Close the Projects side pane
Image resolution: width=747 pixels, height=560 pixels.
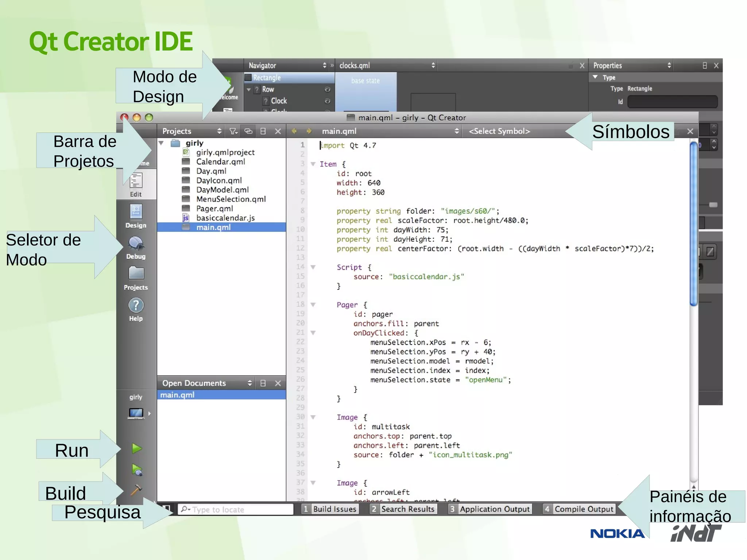pos(278,131)
